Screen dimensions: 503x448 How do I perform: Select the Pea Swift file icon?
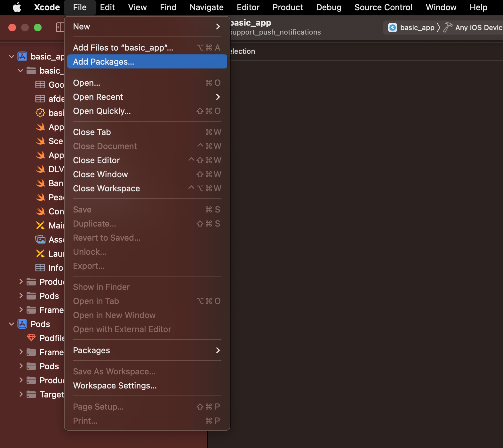pos(40,197)
